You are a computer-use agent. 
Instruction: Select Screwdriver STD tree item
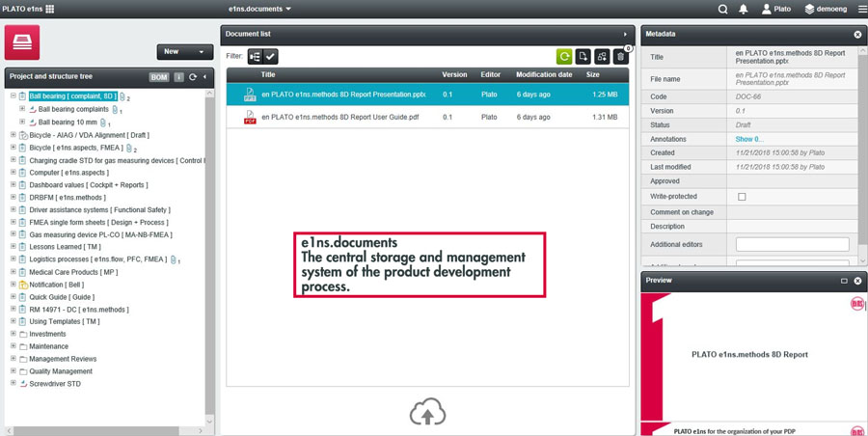point(55,384)
